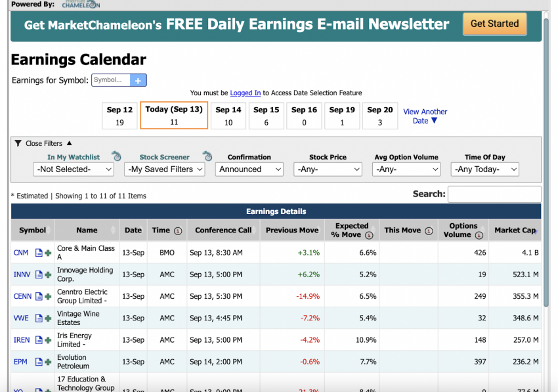This screenshot has height=392, width=558.
Task: Open the INNV symbol link
Action: click(22, 274)
